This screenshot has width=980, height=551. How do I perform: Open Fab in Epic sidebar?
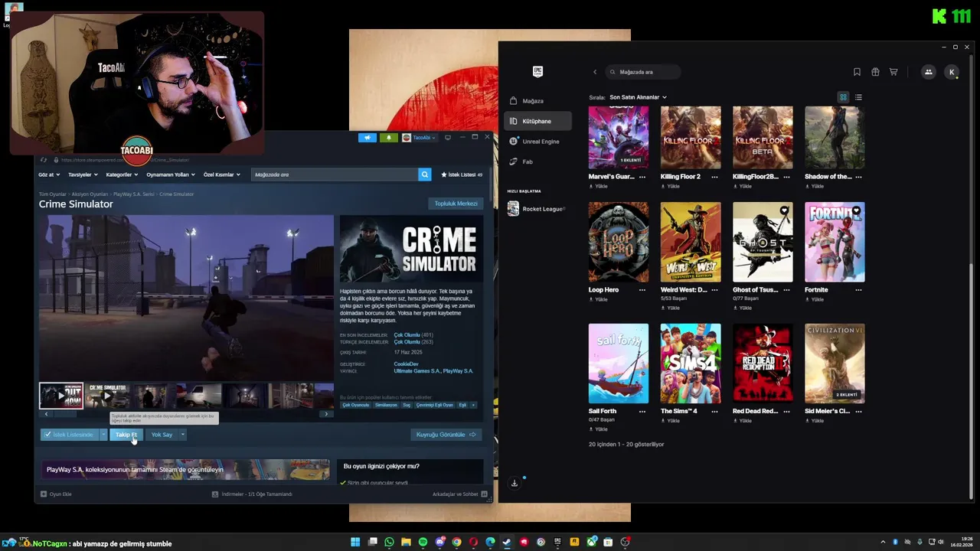pos(537,161)
